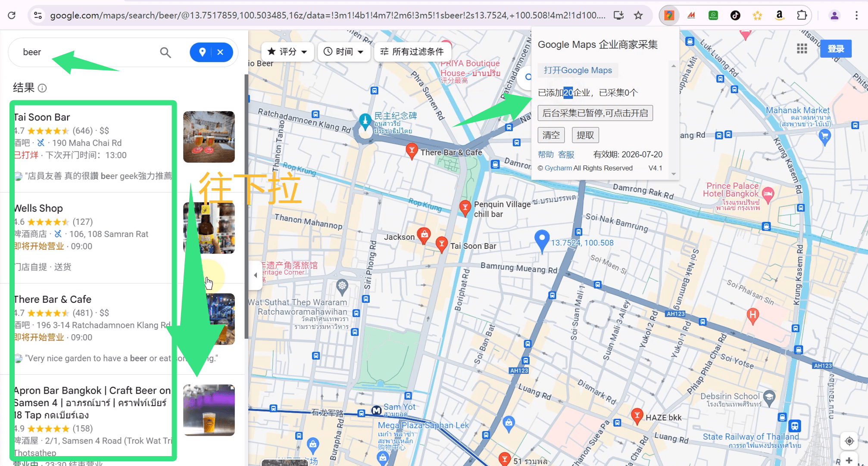
Task: Click the Sam Yot metro station icon
Action: click(x=376, y=410)
